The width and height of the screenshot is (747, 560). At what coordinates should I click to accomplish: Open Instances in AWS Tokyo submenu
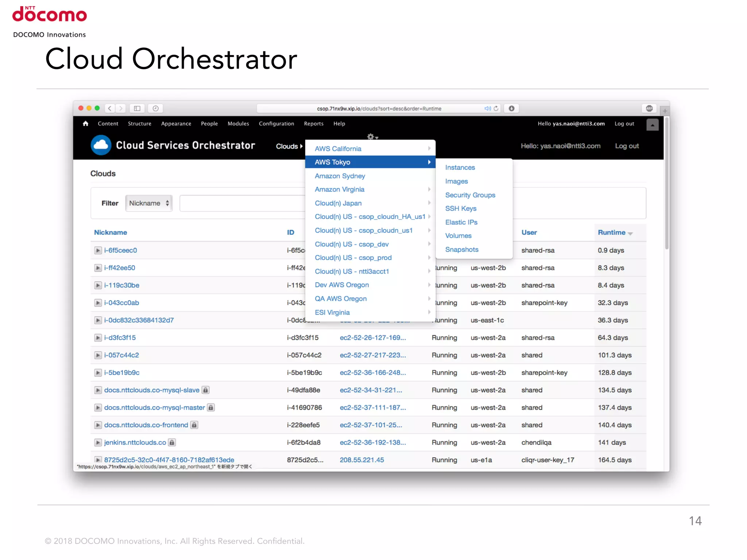460,168
